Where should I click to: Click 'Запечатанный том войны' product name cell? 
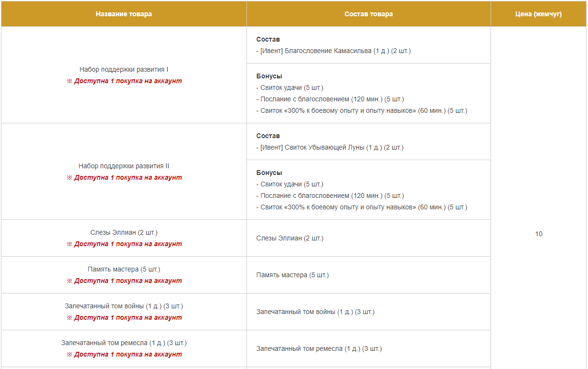point(124,312)
